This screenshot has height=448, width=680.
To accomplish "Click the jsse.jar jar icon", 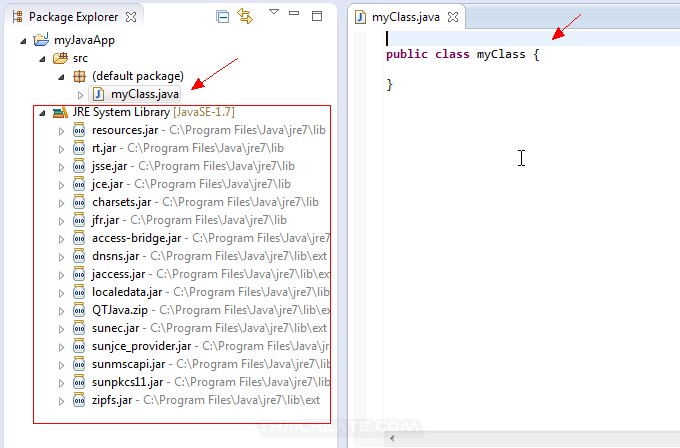I will [x=79, y=166].
